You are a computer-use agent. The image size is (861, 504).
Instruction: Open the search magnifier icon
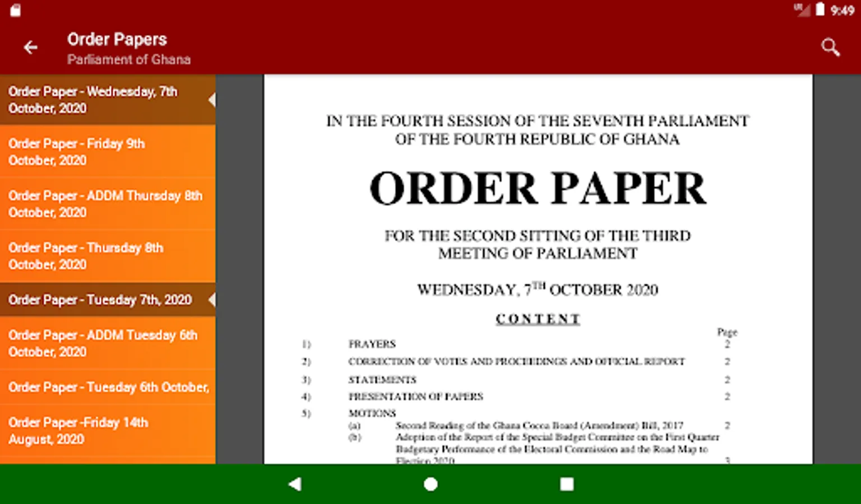pyautogui.click(x=830, y=48)
